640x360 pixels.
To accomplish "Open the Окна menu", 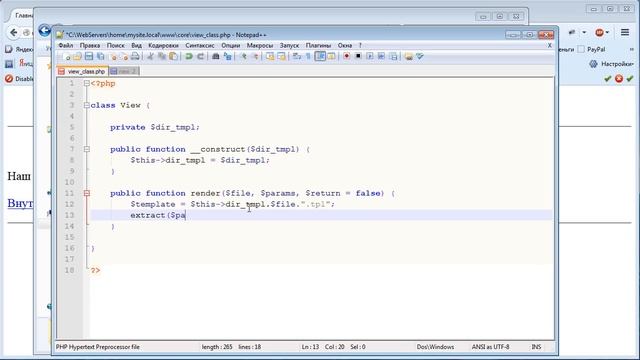I will click(x=345, y=45).
